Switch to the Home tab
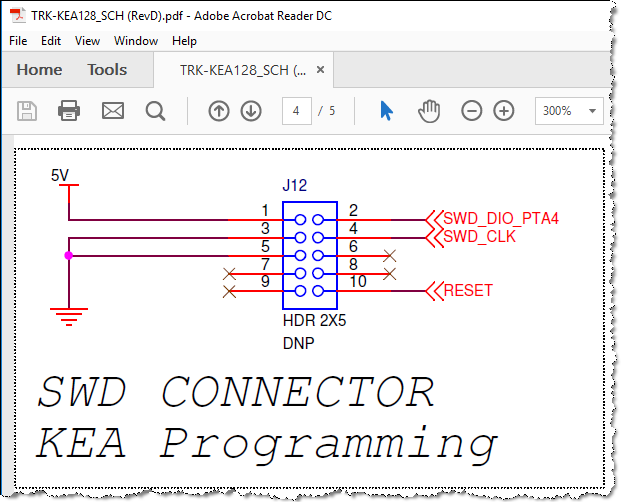The width and height of the screenshot is (621, 502). pos(39,70)
